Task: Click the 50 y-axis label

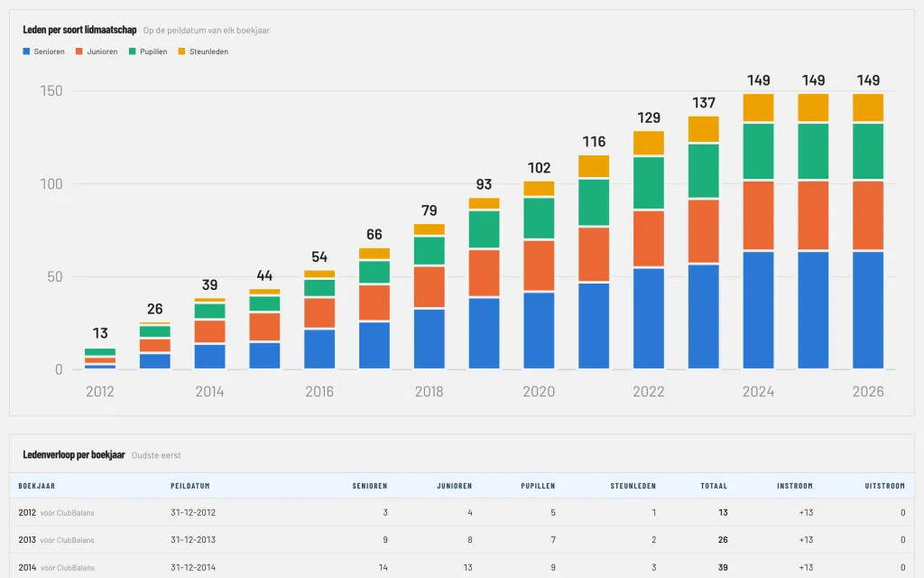Action: click(55, 277)
